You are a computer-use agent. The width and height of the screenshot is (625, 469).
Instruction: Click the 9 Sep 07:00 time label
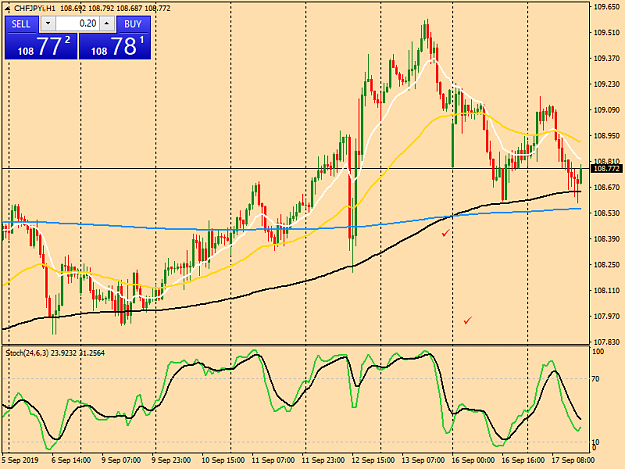coord(121,460)
